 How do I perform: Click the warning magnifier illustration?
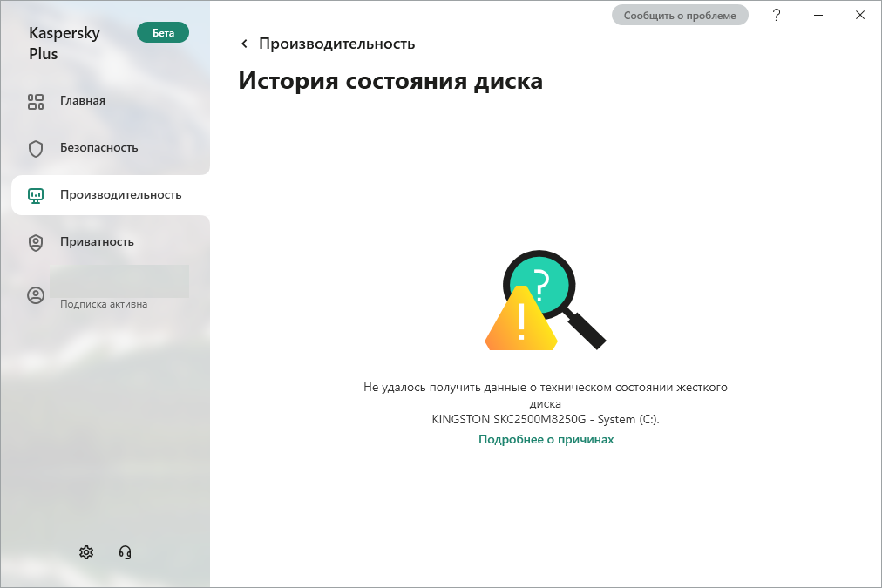545,301
